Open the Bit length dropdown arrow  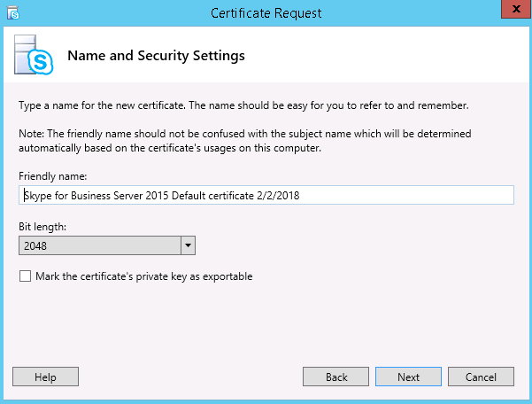[188, 245]
